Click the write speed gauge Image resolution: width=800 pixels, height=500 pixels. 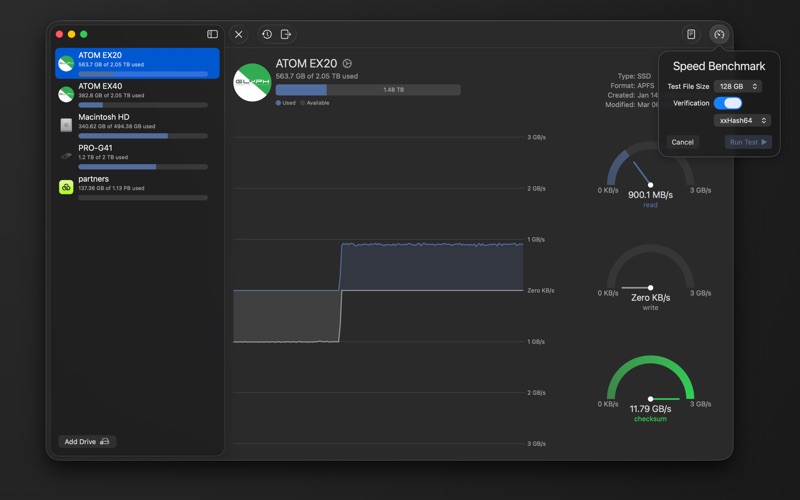pyautogui.click(x=650, y=267)
